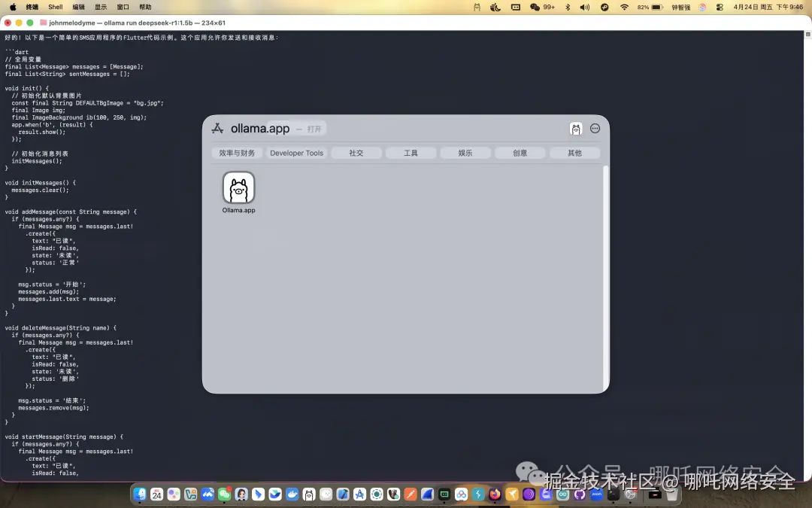
Task: Click the Ollama menu bar status icon
Action: (x=477, y=8)
